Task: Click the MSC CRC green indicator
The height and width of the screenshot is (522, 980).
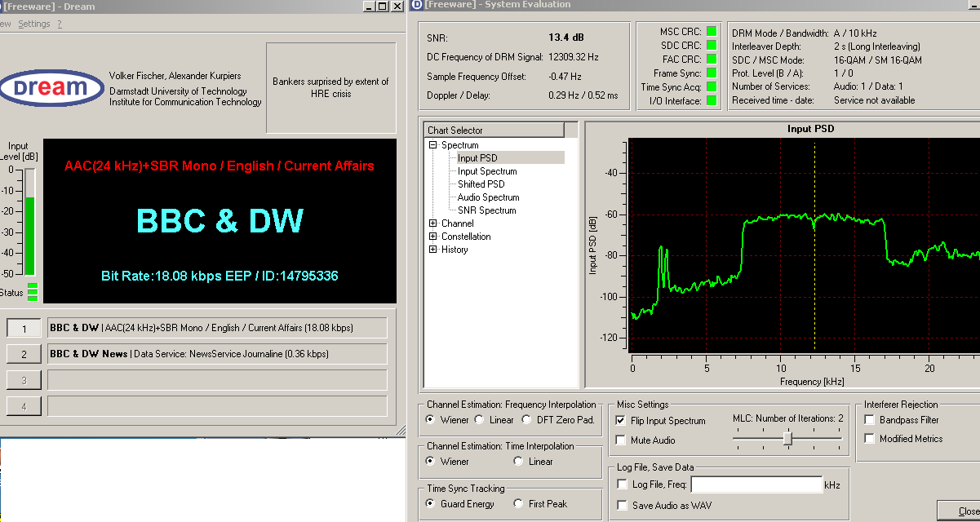Action: tap(712, 32)
